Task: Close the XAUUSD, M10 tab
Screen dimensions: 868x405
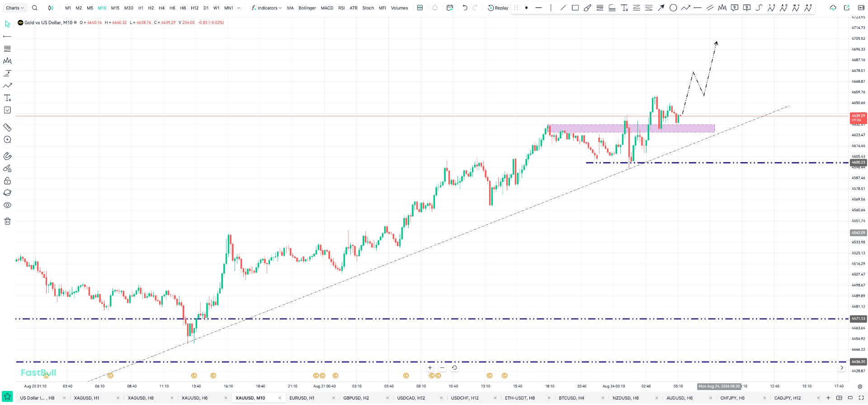Action: pos(280,398)
